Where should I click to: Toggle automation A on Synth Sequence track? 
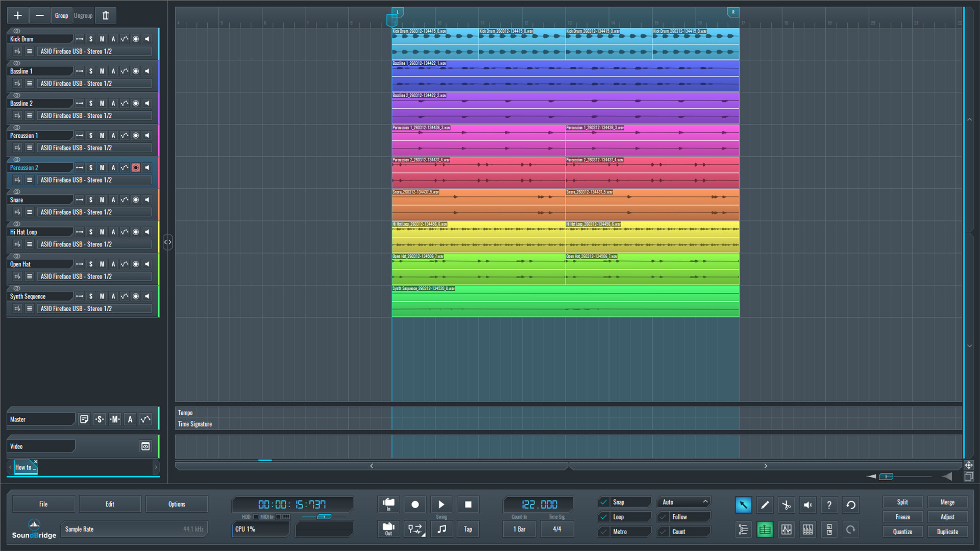tap(113, 296)
